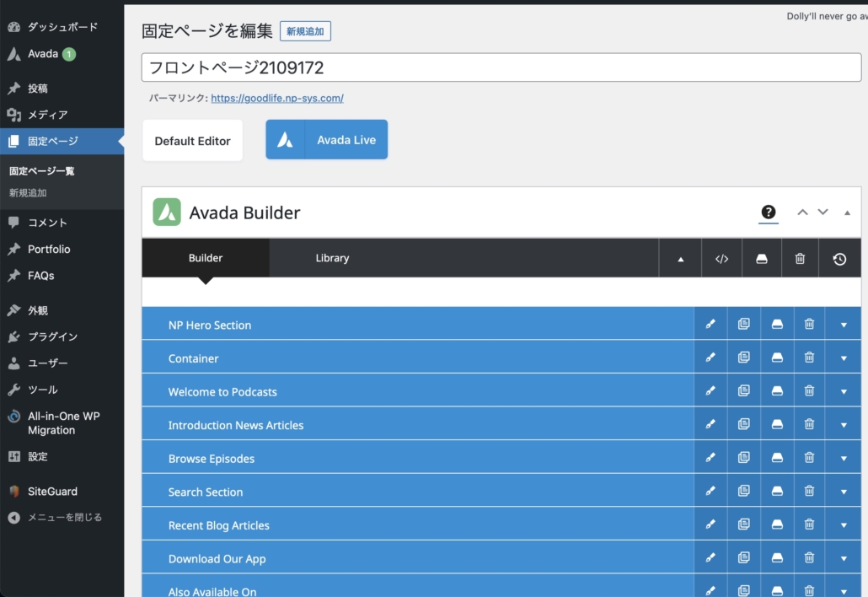Image resolution: width=868 pixels, height=597 pixels.
Task: Edit the Browse Episodes container
Action: [710, 457]
